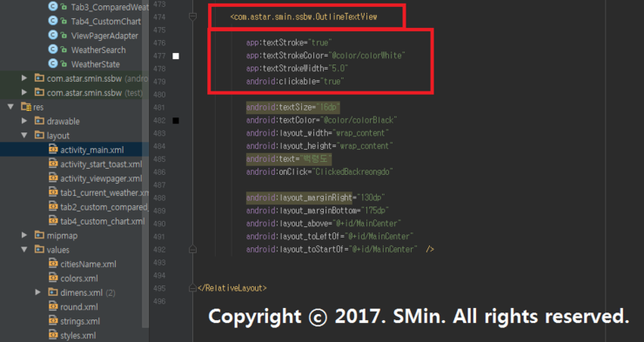Click app:textStroke attribute line
644x342 pixels.
click(x=289, y=43)
